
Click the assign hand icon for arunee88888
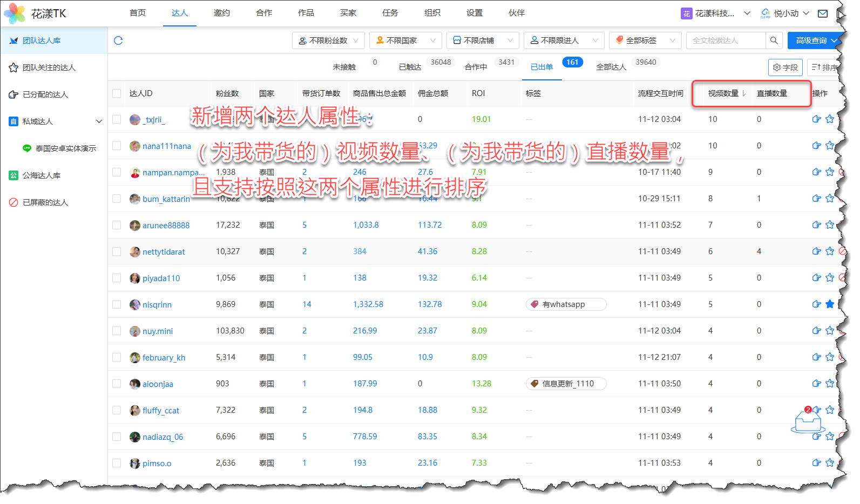pos(816,225)
